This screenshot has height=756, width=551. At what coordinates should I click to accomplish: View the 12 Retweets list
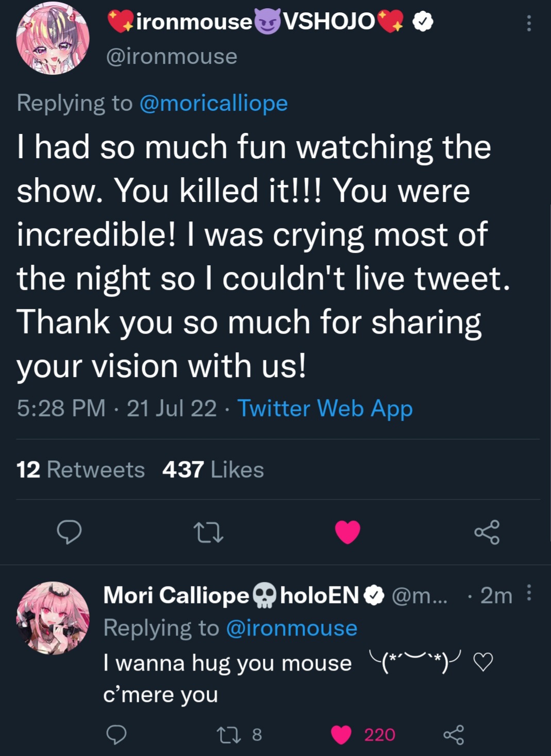[x=80, y=470]
